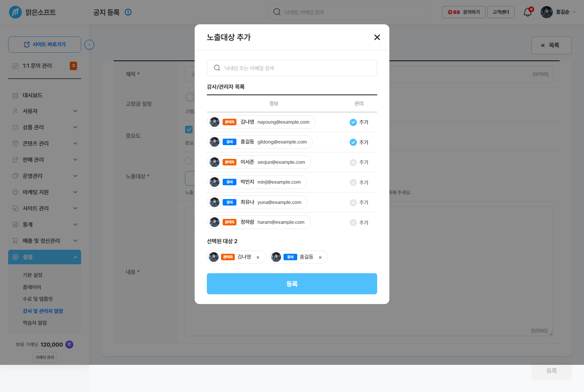This screenshot has width=584, height=392.
Task: Click the blue 등록 button in dialog
Action: pyautogui.click(x=292, y=284)
